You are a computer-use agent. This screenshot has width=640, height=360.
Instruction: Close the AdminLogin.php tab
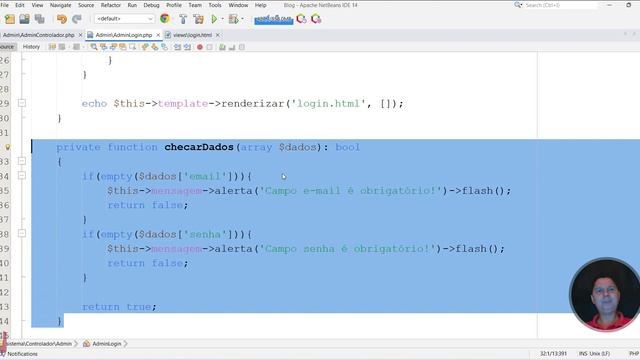tap(158, 35)
